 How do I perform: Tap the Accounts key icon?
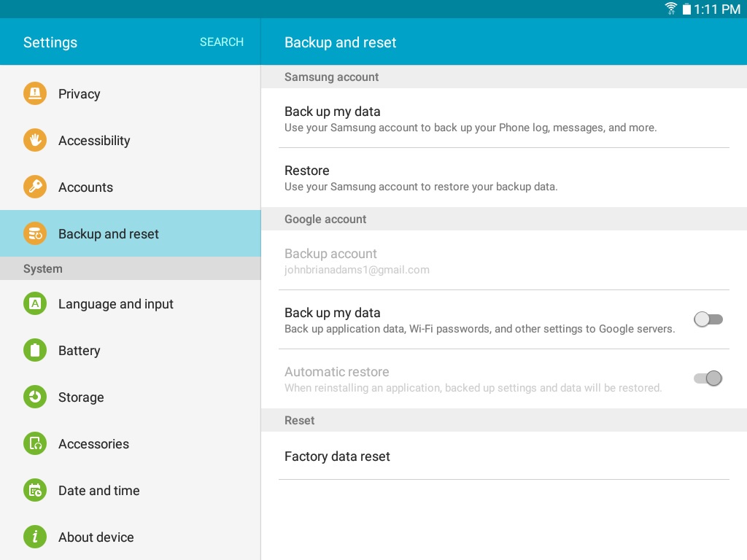[x=35, y=187]
